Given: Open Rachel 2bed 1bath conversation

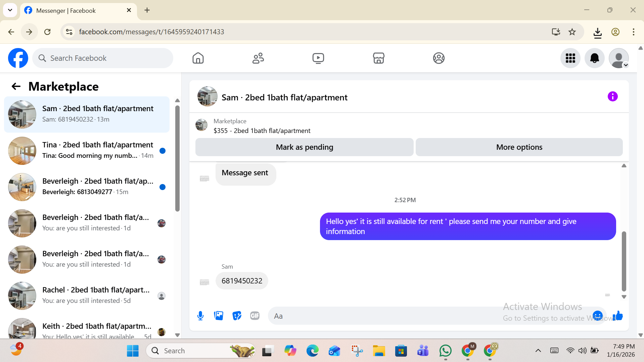Looking at the screenshot, I should [87, 296].
